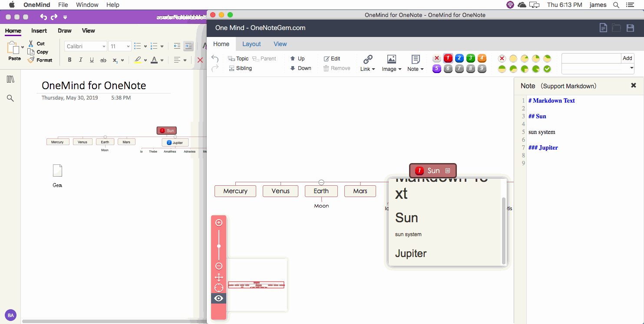This screenshot has height=324, width=644.
Task: Click Spotlight search in menu bar
Action: (616, 5)
